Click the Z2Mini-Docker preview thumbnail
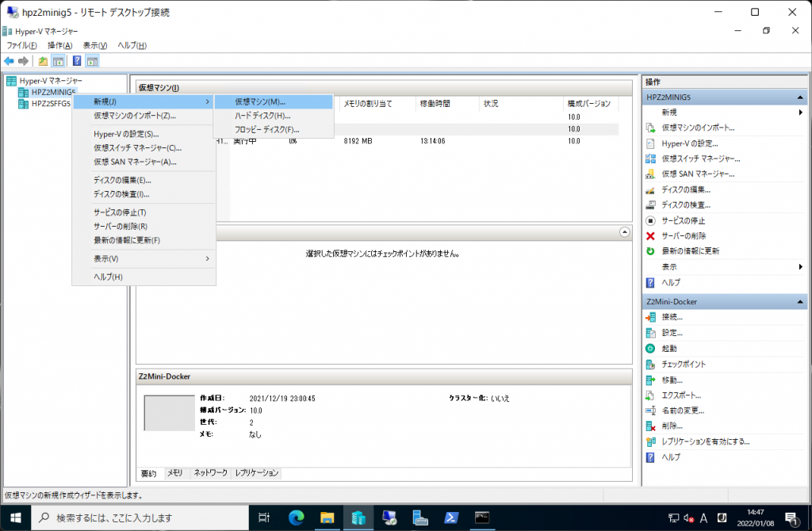Viewport: 812px width, 531px height. pos(170,413)
